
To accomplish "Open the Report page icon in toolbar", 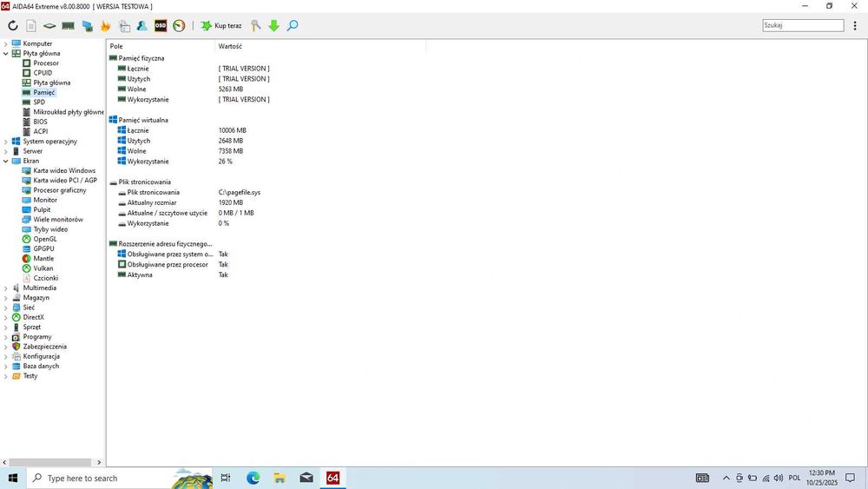I will [31, 25].
